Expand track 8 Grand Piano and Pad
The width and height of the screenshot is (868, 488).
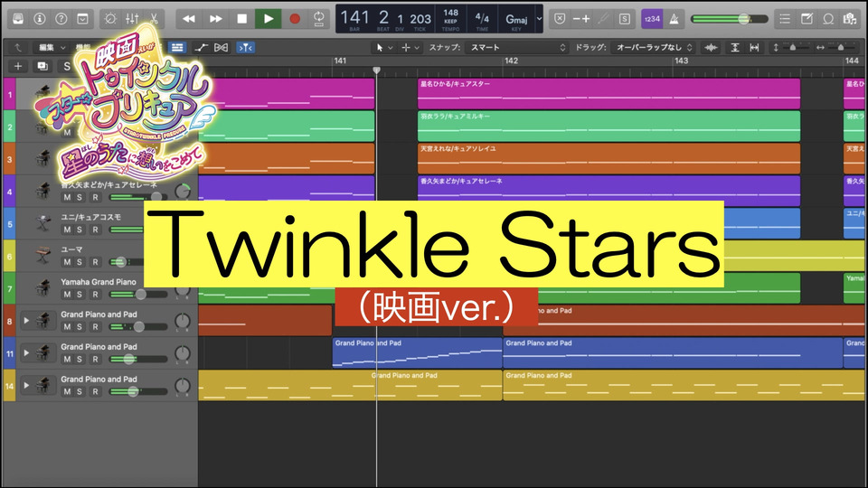pyautogui.click(x=26, y=320)
